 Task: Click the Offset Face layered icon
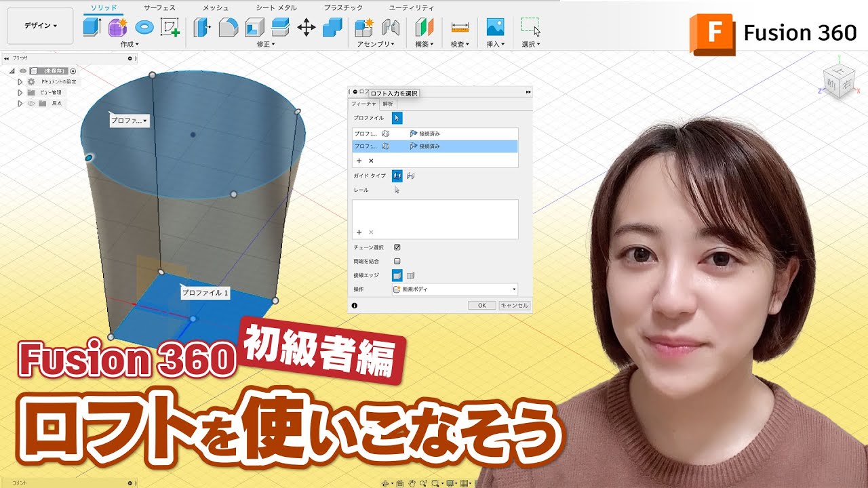tap(280, 27)
